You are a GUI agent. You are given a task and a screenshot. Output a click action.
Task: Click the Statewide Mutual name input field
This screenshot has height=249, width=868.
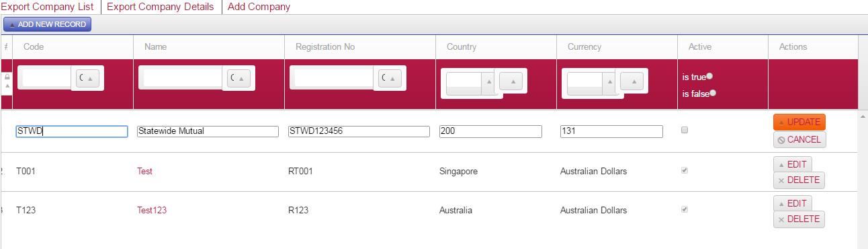(x=208, y=131)
